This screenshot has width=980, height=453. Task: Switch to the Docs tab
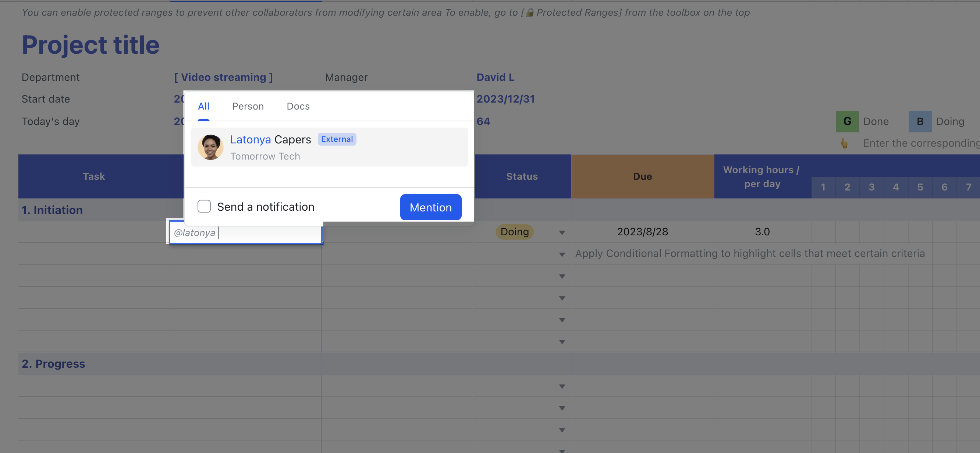pos(298,106)
